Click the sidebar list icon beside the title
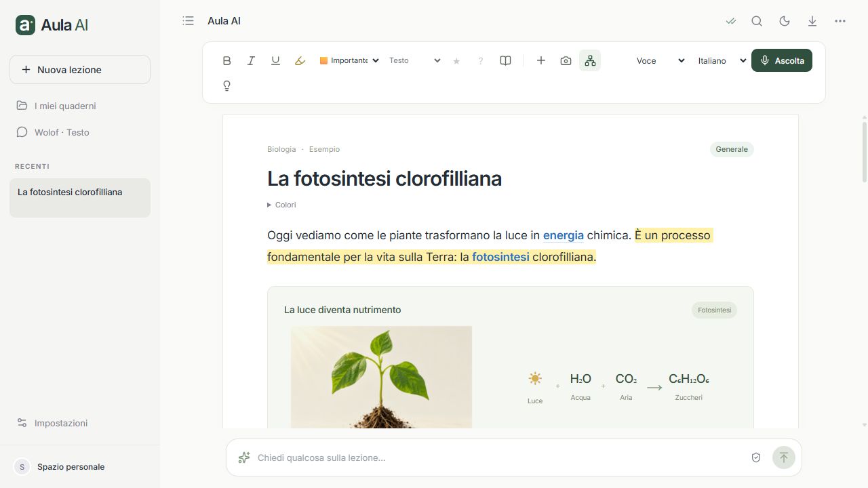868x488 pixels. coord(189,21)
